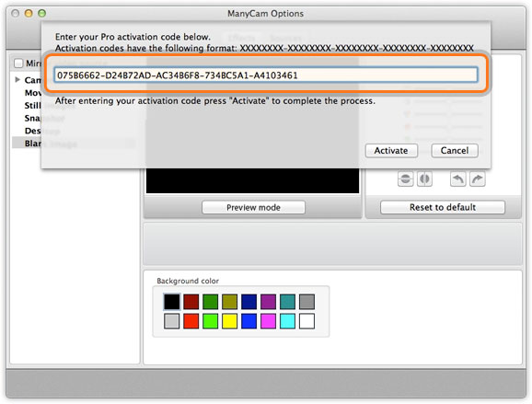The width and height of the screenshot is (532, 404).
Task: Click Reset to default button
Action: [x=443, y=207]
